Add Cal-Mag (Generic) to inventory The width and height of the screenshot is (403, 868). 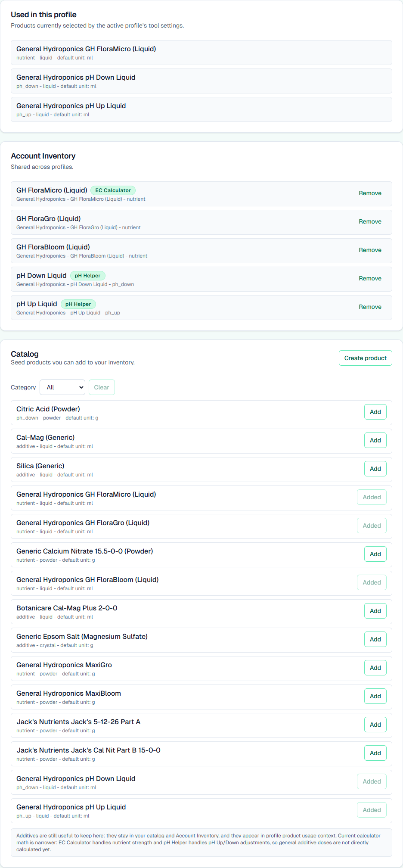[375, 440]
